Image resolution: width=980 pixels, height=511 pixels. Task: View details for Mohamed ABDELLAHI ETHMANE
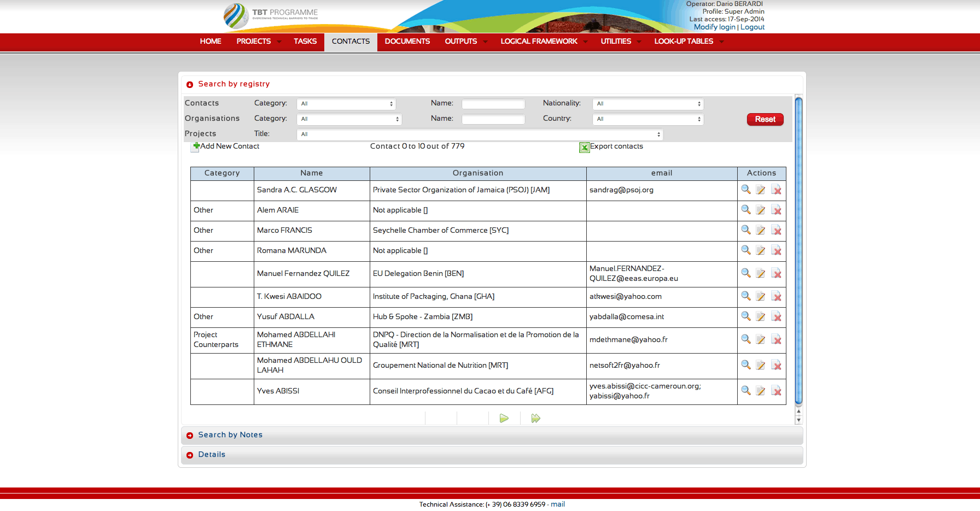[x=746, y=339]
